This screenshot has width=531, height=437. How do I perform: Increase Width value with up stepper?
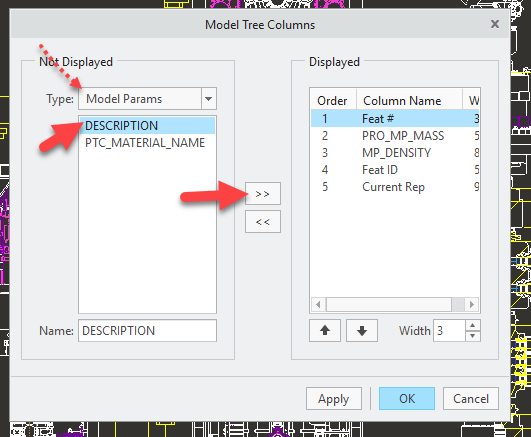click(x=473, y=325)
